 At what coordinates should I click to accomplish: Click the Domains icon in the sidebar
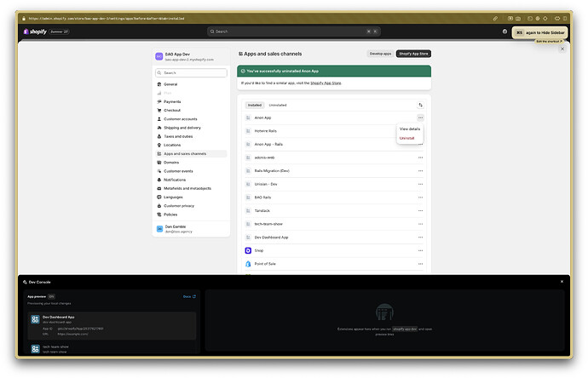159,163
